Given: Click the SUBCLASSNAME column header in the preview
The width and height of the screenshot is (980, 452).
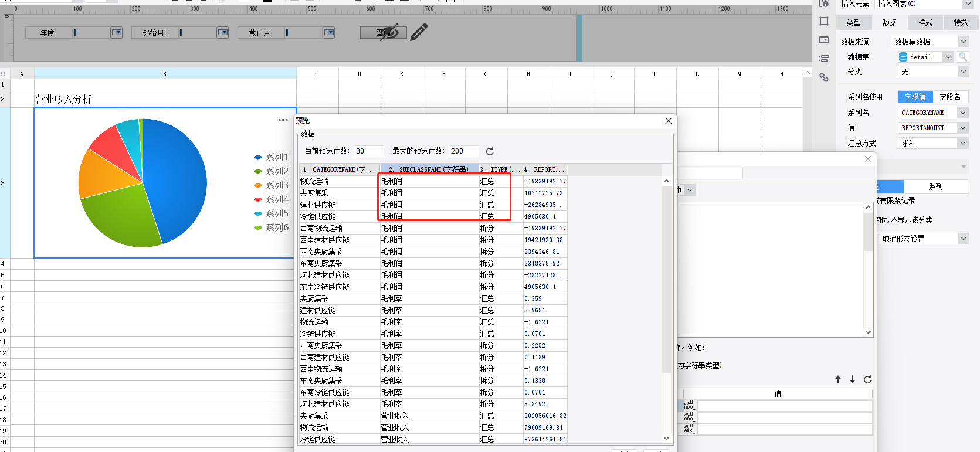Looking at the screenshot, I should coord(429,169).
